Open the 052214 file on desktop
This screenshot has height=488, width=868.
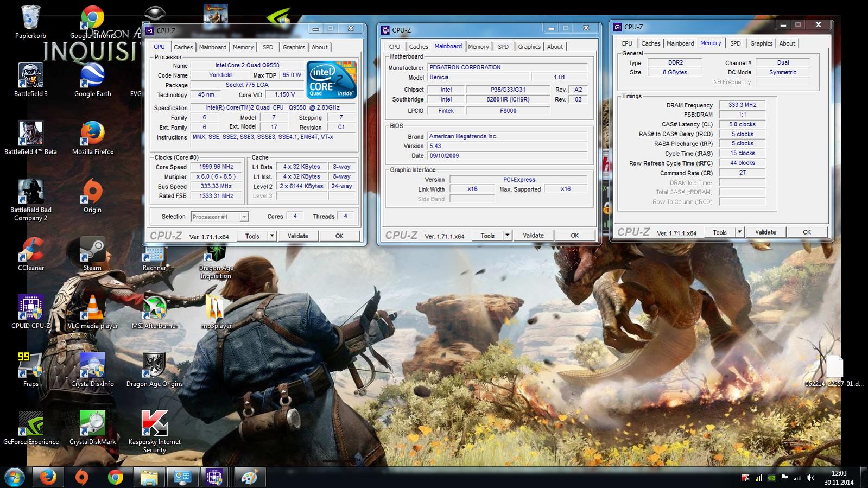(834, 372)
